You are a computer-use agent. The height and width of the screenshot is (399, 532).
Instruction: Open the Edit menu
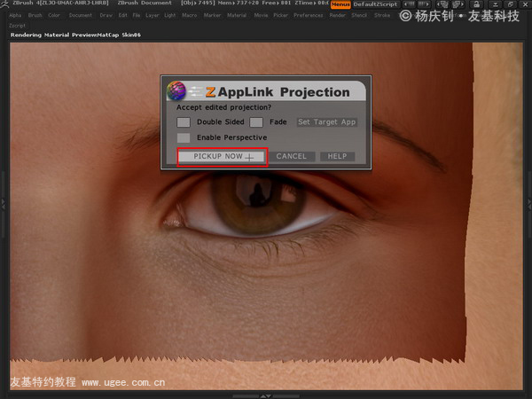pyautogui.click(x=123, y=15)
